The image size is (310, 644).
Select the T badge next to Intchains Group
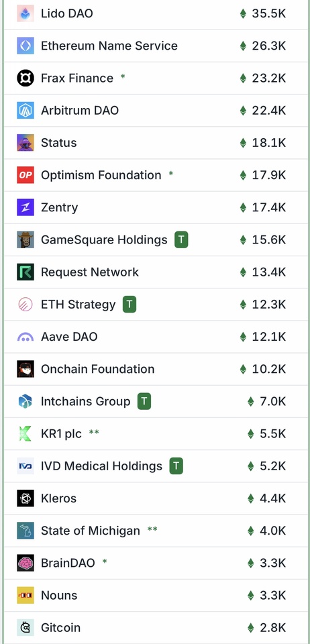pos(144,402)
